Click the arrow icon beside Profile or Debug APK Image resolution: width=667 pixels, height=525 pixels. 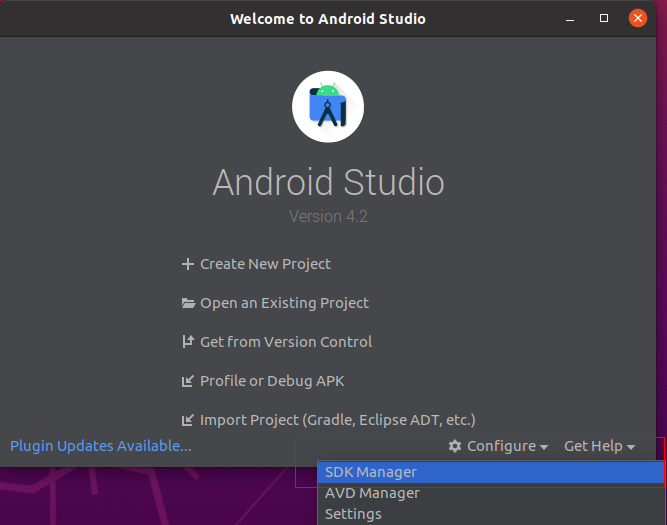(x=188, y=381)
